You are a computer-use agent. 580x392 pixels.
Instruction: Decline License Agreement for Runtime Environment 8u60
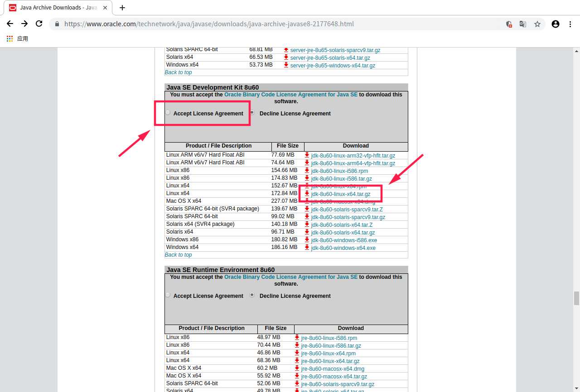point(252,295)
